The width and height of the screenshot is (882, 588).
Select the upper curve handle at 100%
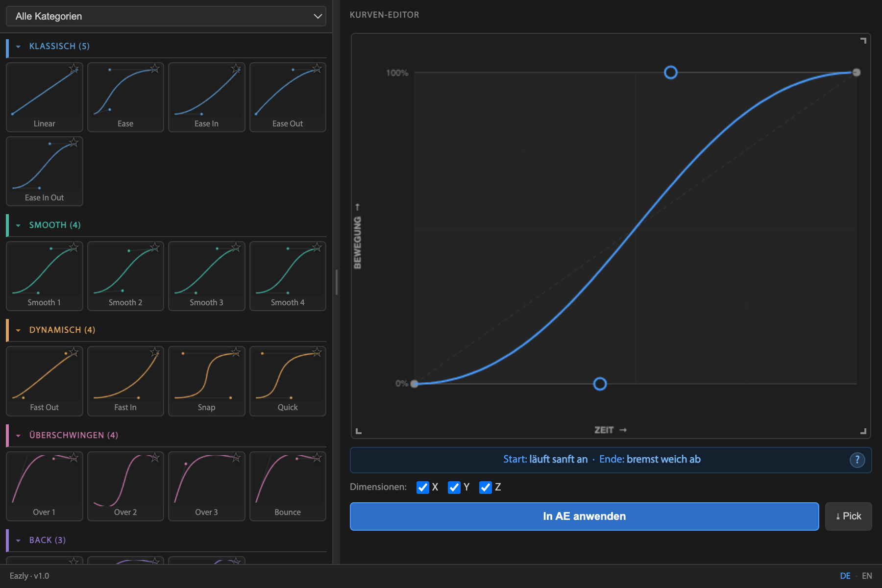point(671,73)
